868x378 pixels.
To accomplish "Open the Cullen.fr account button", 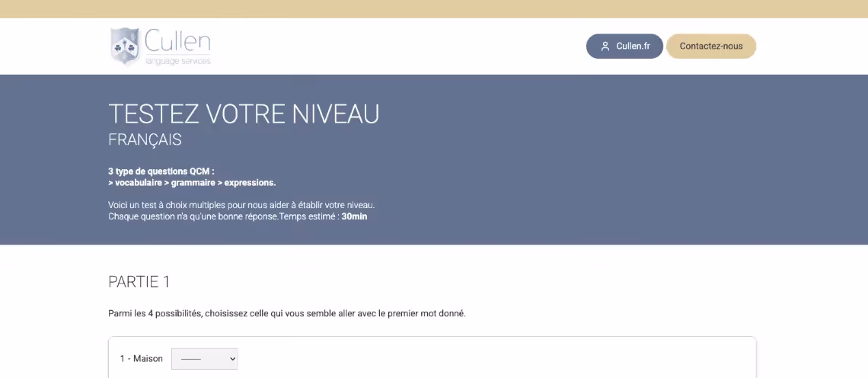I will coord(624,46).
